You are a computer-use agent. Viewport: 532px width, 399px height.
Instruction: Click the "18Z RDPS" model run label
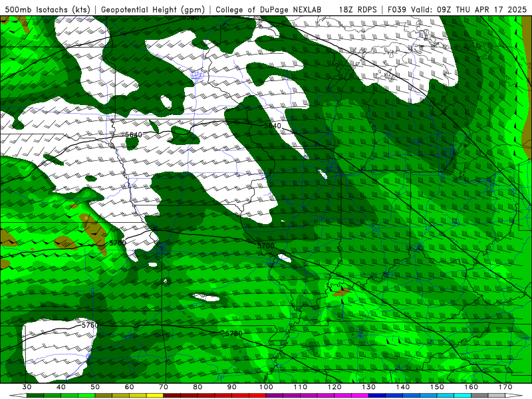coord(358,9)
